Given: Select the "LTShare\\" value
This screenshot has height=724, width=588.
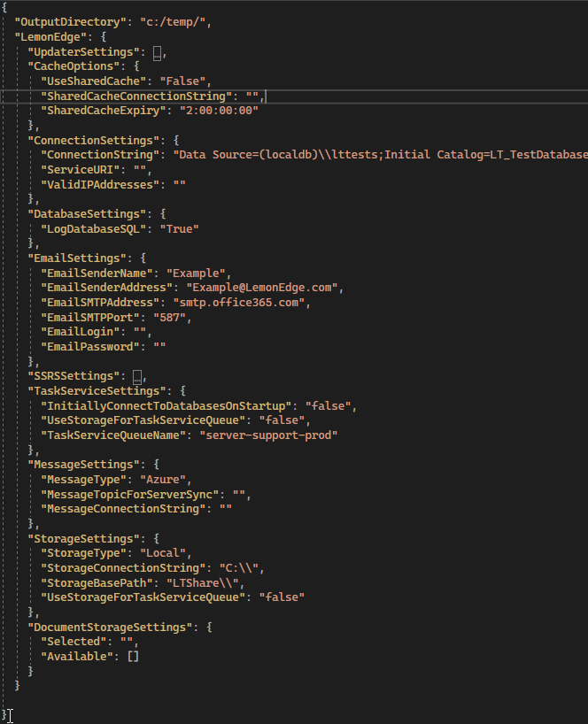Looking at the screenshot, I should click(x=202, y=583).
